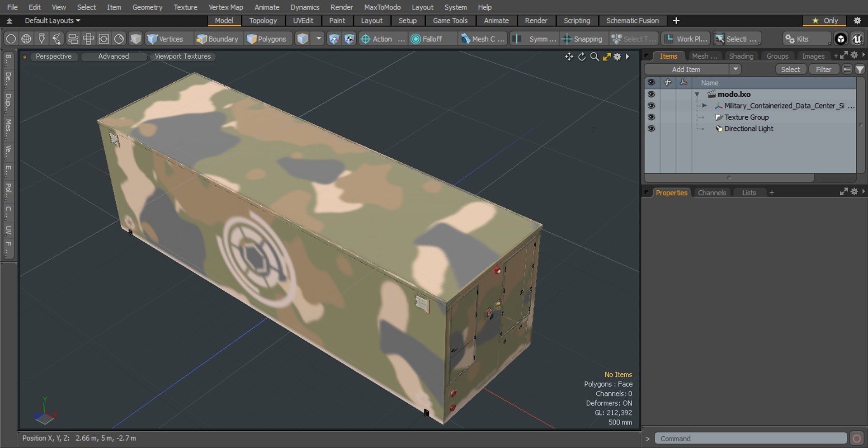Toggle visibility of modo.lxo scene

[x=651, y=94]
